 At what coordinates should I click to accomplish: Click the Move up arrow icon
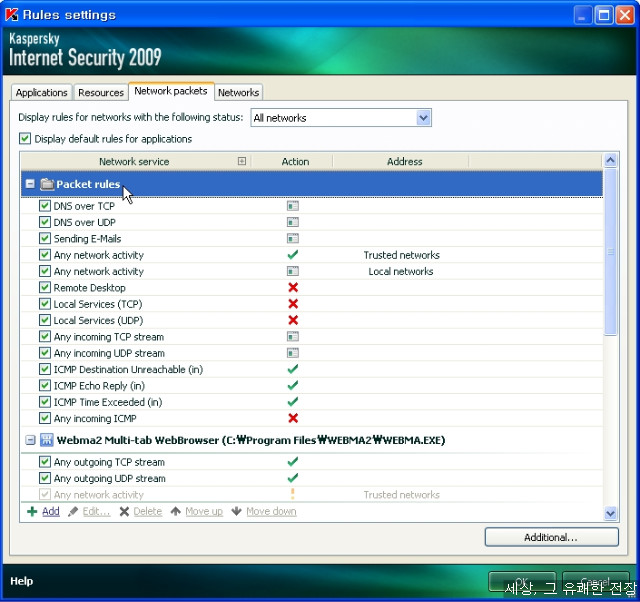(176, 511)
